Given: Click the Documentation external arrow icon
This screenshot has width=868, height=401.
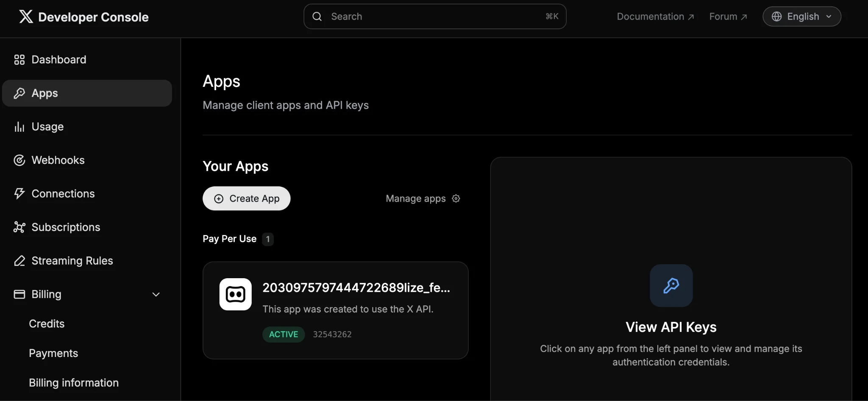Looking at the screenshot, I should (691, 17).
